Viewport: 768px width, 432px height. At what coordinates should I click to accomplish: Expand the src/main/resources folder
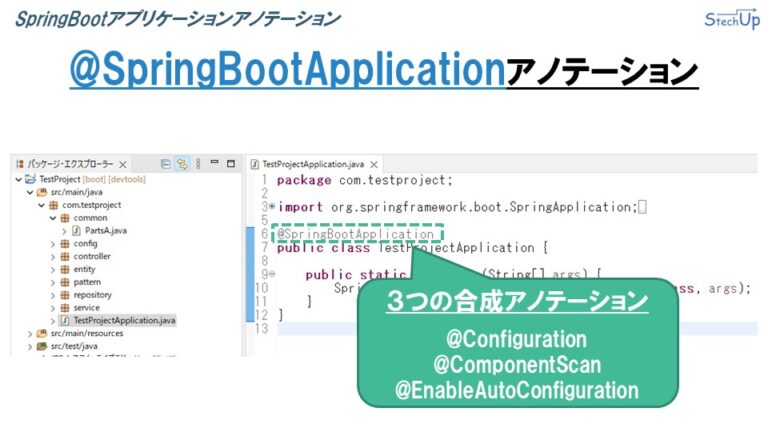click(x=30, y=334)
